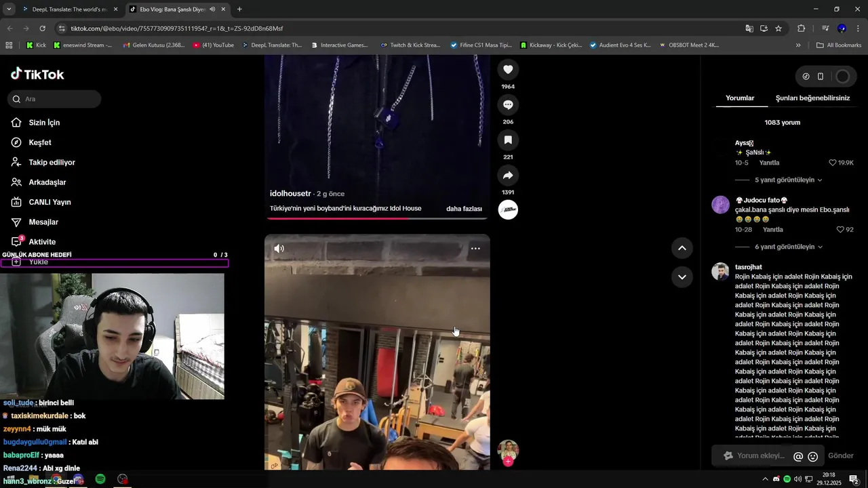The image size is (868, 488).
Task: Mute audio on Ebo Vlog tab
Action: tap(212, 9)
